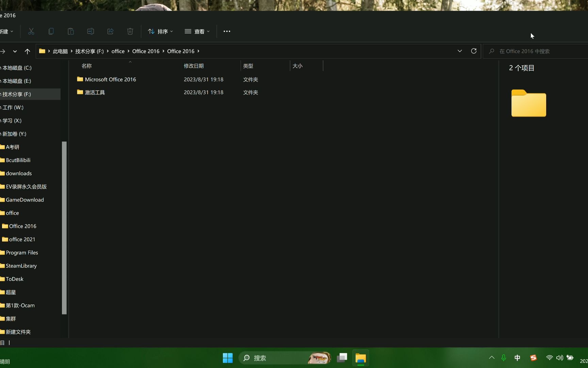The height and width of the screenshot is (368, 588).
Task: Open downloads folder in sidebar
Action: tap(19, 173)
